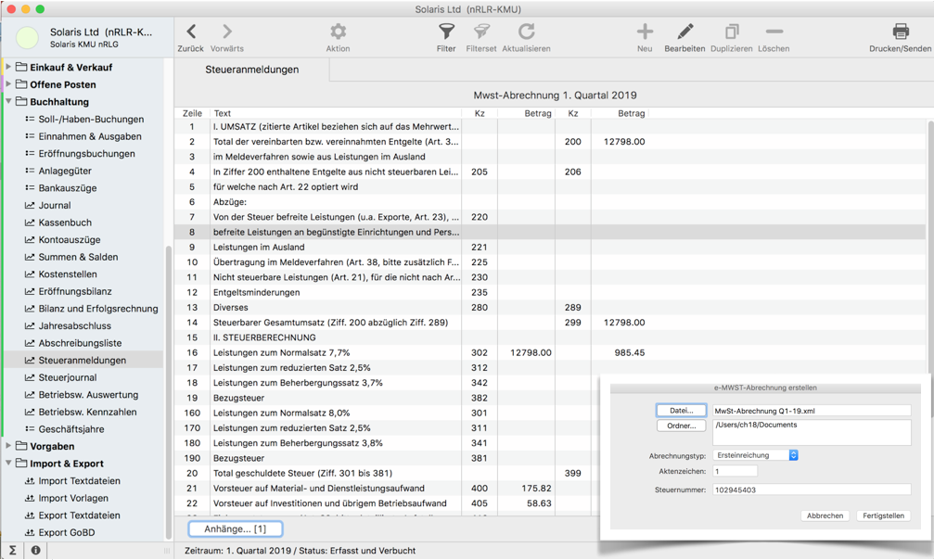Image resolution: width=934 pixels, height=560 pixels.
Task: Click the Aktualisieren refresh icon
Action: point(526,32)
